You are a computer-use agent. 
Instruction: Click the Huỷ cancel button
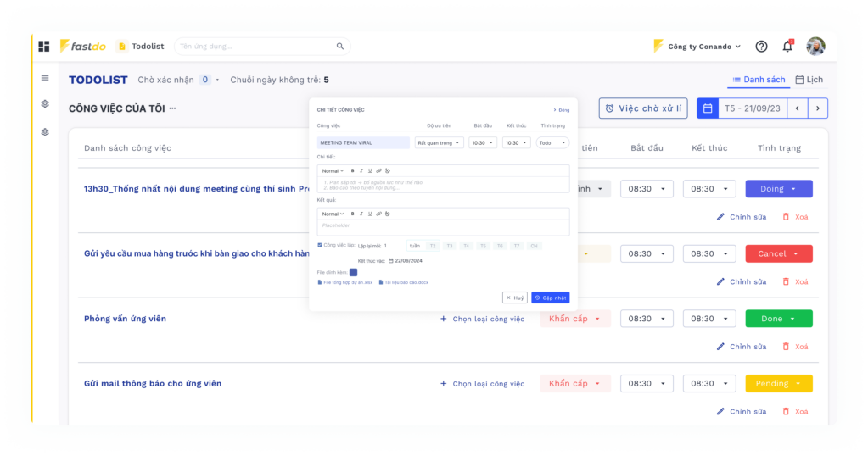point(514,298)
